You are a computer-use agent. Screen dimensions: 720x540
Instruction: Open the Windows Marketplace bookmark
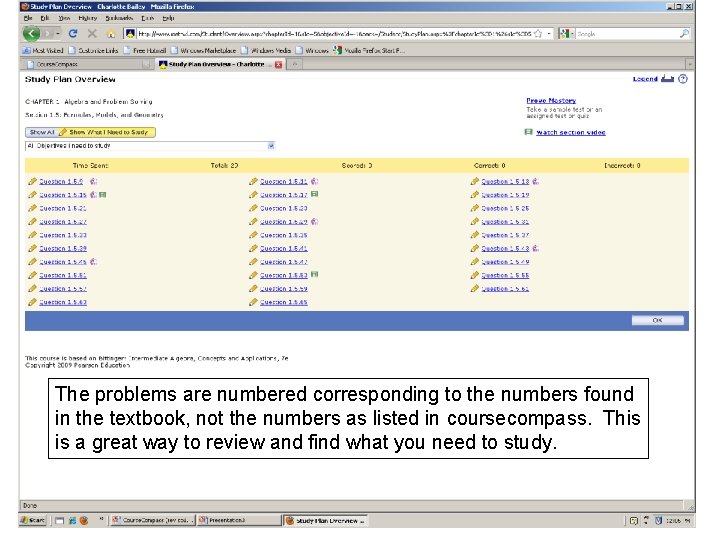[x=203, y=51]
